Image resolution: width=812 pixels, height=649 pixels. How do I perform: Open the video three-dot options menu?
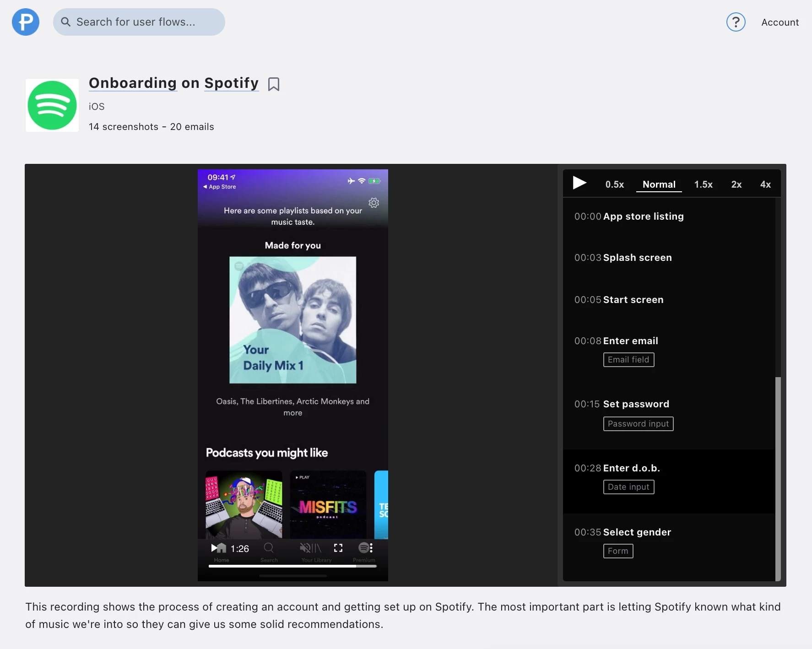[371, 548]
